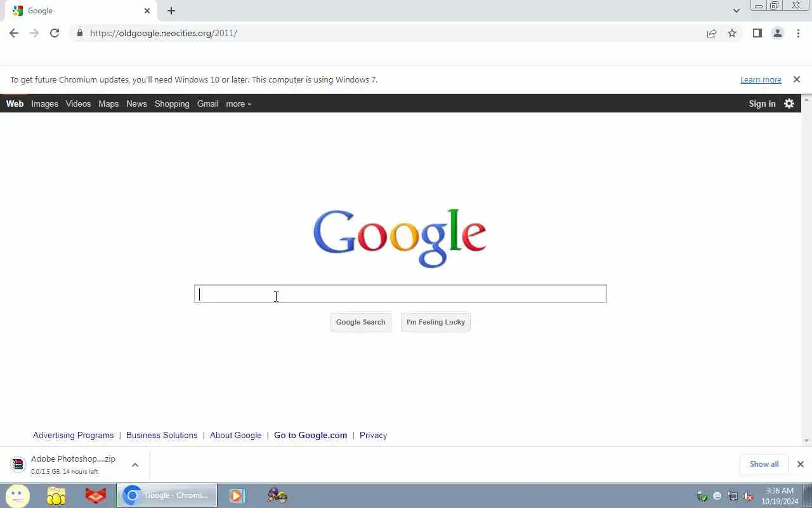Open the muted volume tray icon

[749, 496]
